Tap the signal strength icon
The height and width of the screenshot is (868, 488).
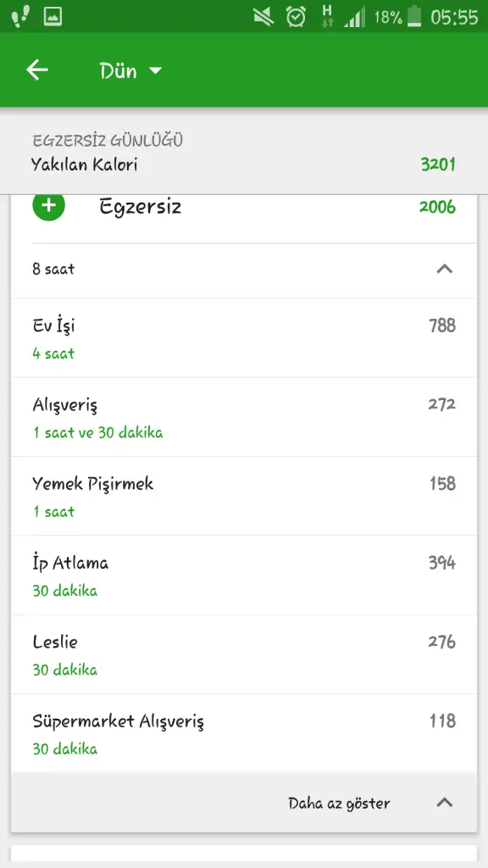click(x=354, y=18)
